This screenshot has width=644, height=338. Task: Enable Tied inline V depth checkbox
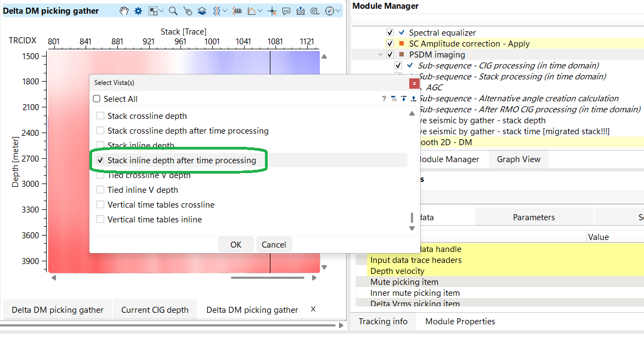[x=100, y=190]
